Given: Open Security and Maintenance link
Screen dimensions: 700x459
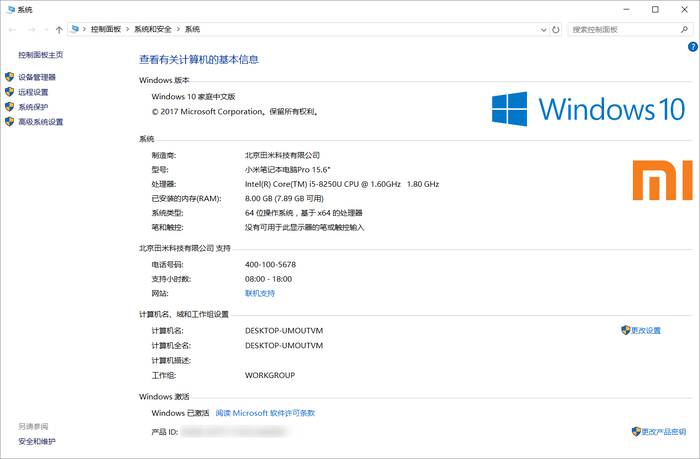Looking at the screenshot, I should coord(37,442).
